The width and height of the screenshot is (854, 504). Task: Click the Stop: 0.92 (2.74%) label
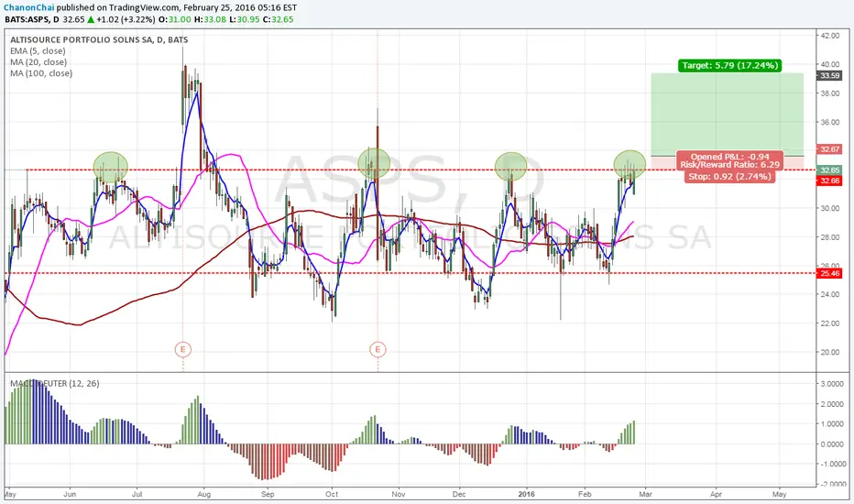click(x=729, y=177)
